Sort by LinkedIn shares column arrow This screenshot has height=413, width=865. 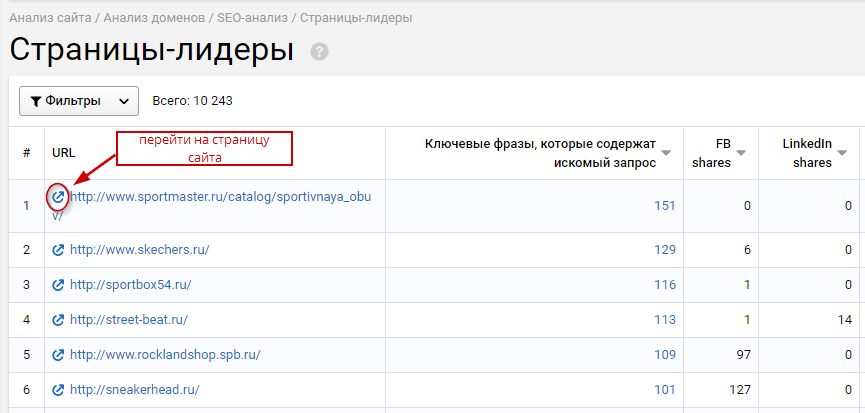click(842, 153)
